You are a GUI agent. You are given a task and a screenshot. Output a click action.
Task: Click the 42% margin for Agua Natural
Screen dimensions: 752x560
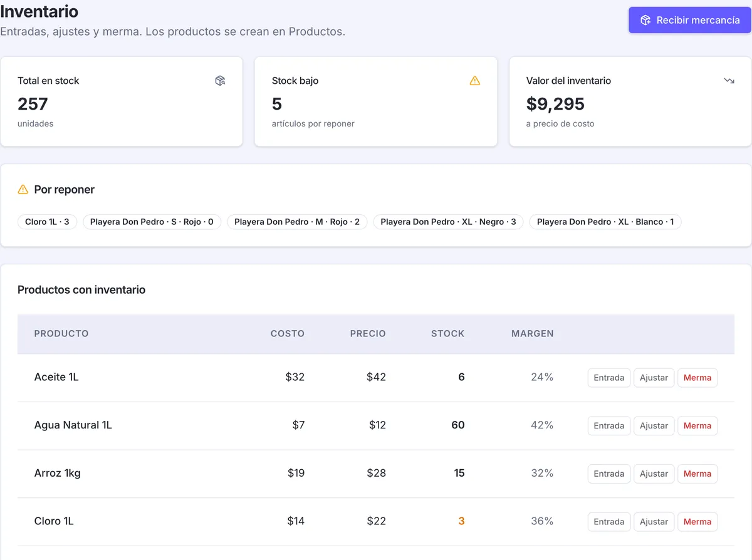542,425
